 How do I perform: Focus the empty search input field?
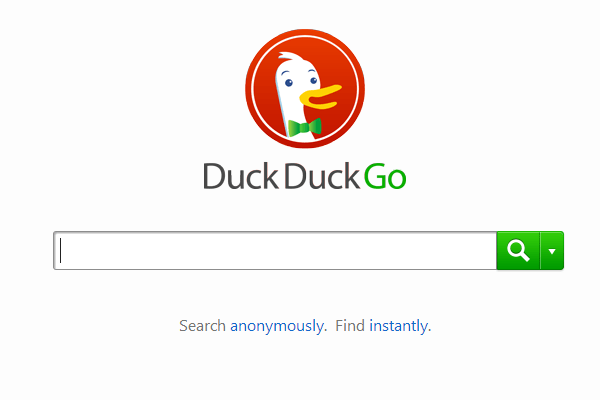pos(275,251)
